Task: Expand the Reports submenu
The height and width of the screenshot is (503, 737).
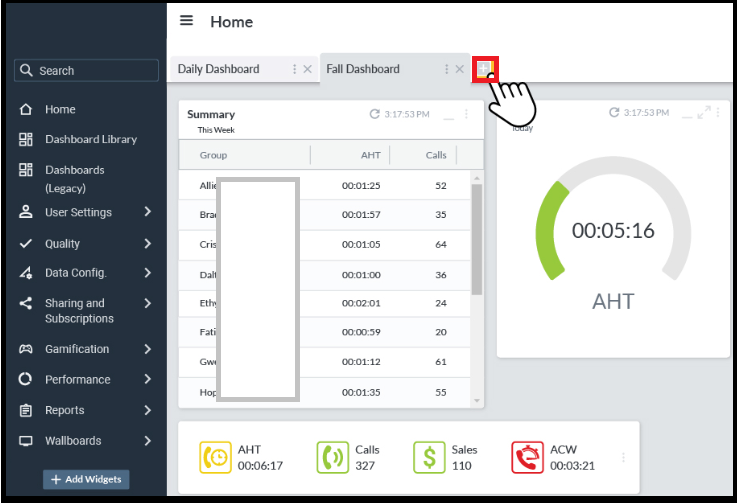Action: (148, 410)
